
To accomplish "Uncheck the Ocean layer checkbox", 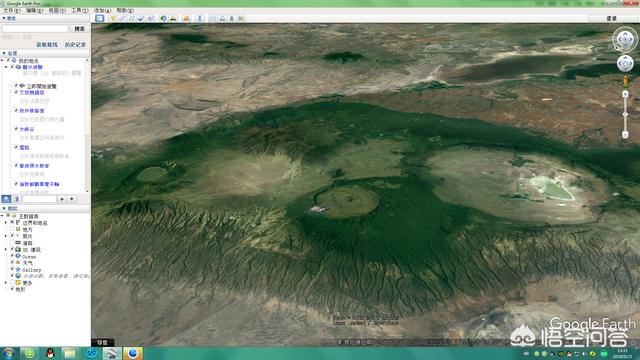I will point(12,256).
